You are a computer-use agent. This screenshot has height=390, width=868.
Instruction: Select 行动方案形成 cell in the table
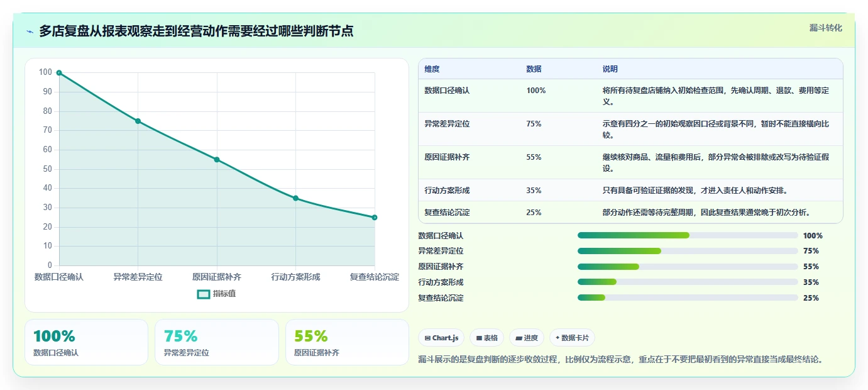tap(447, 191)
